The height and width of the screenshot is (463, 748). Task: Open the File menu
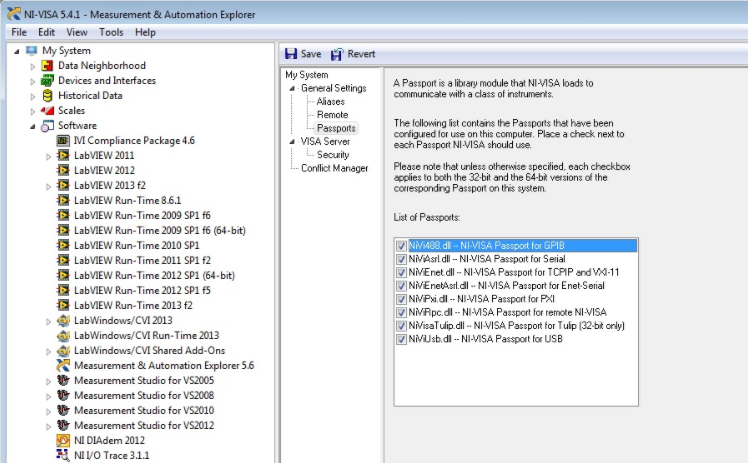coord(19,32)
